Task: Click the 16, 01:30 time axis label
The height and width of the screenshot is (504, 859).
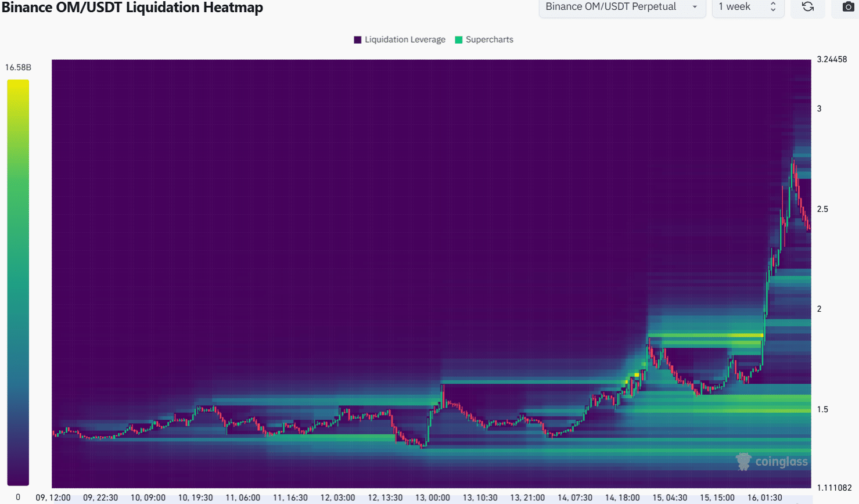Action: [764, 498]
